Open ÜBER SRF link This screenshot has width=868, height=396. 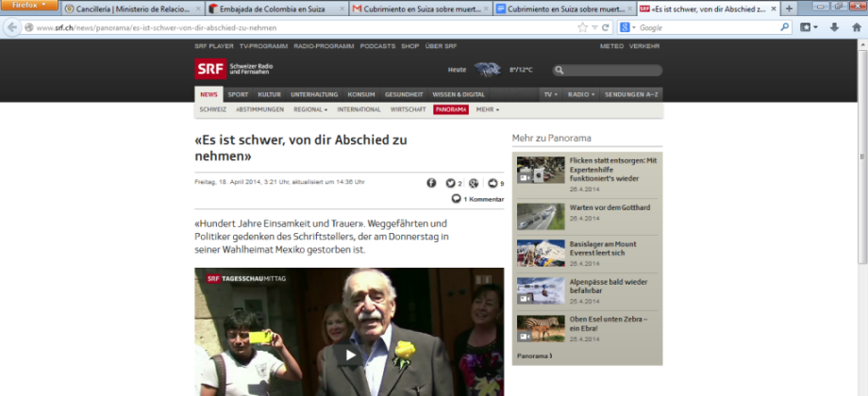[441, 46]
